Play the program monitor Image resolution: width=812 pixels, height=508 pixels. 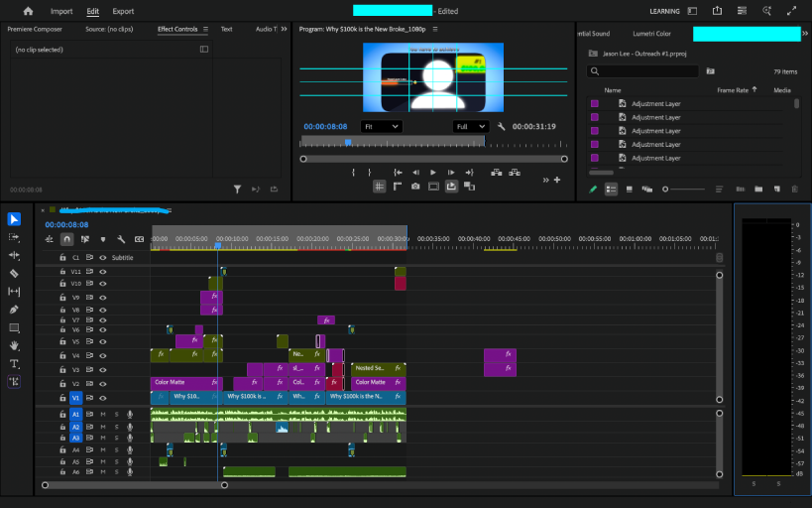tap(433, 172)
